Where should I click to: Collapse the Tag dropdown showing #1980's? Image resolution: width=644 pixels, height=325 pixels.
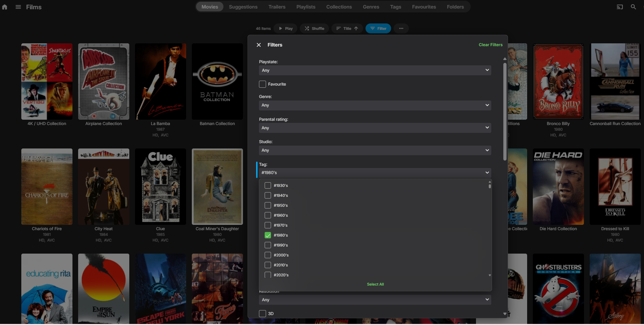coord(375,173)
